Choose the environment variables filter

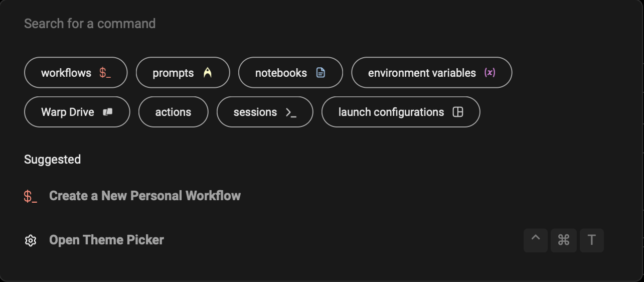[x=422, y=73]
